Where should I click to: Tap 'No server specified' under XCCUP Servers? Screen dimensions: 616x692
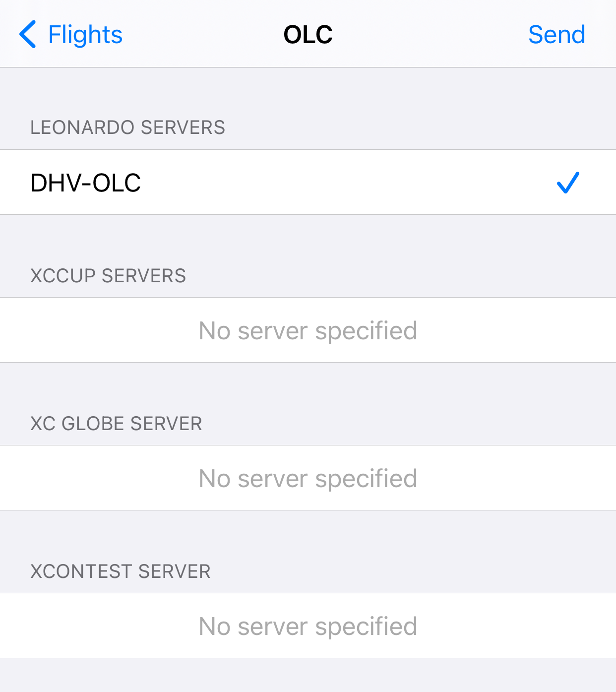[308, 331]
